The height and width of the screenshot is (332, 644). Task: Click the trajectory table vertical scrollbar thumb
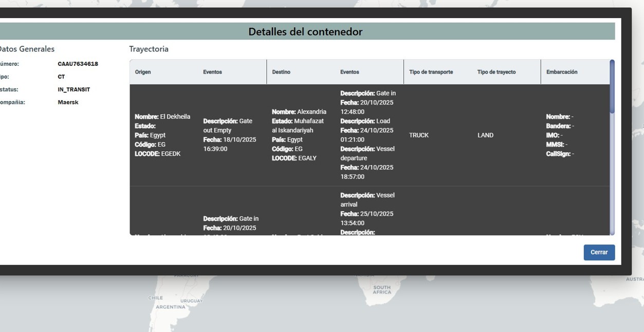pos(612,86)
